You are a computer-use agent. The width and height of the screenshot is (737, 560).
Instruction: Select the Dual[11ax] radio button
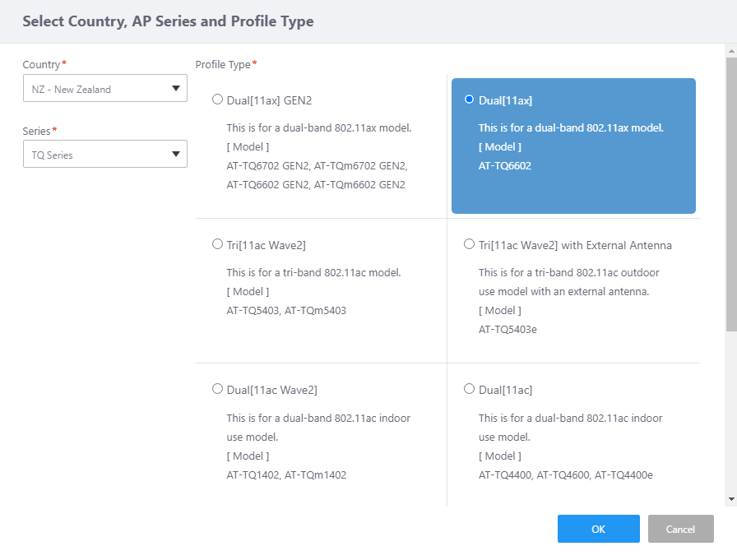469,100
